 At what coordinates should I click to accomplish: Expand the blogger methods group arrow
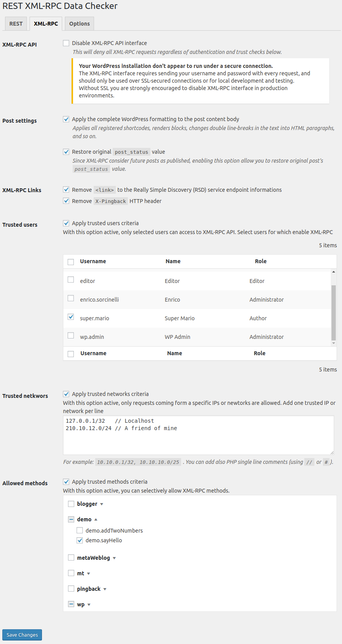tap(102, 504)
